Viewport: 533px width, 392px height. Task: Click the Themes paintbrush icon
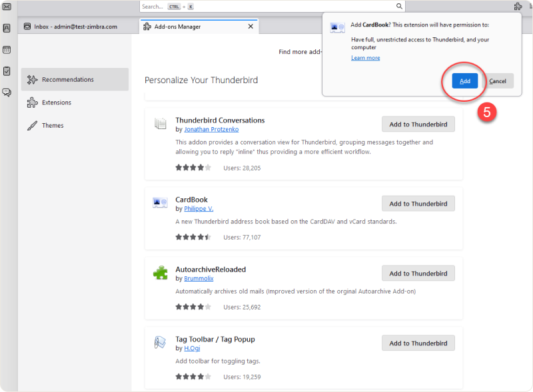(32, 125)
